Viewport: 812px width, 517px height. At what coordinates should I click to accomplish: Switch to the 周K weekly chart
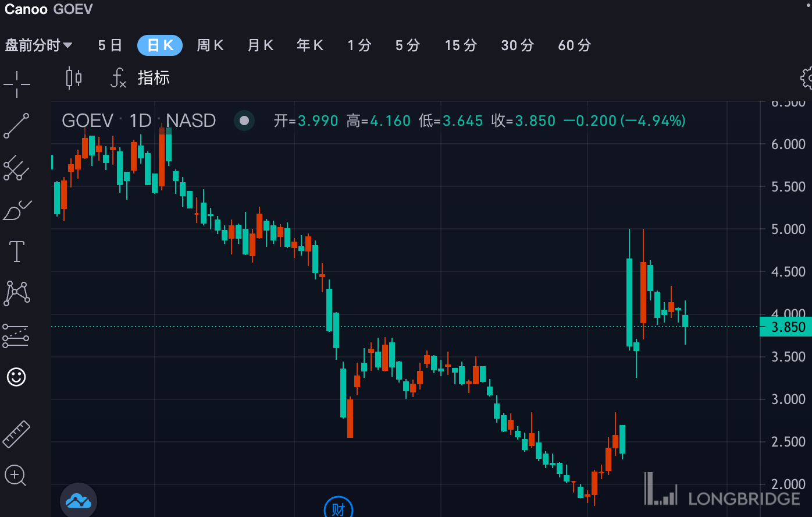pyautogui.click(x=210, y=45)
